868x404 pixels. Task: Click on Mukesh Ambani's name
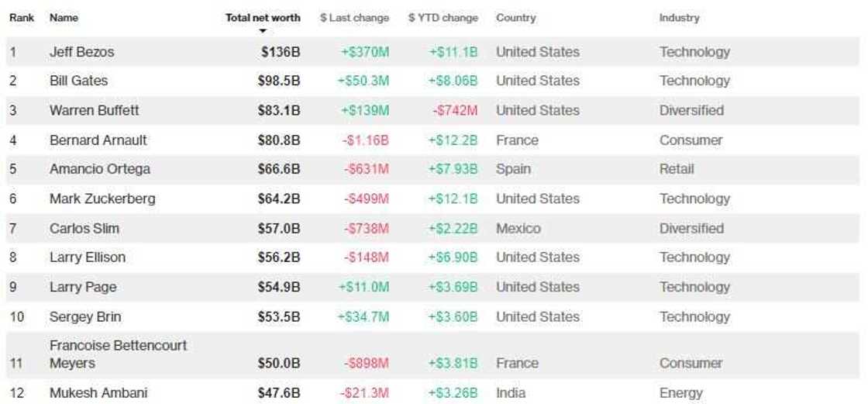click(98, 393)
